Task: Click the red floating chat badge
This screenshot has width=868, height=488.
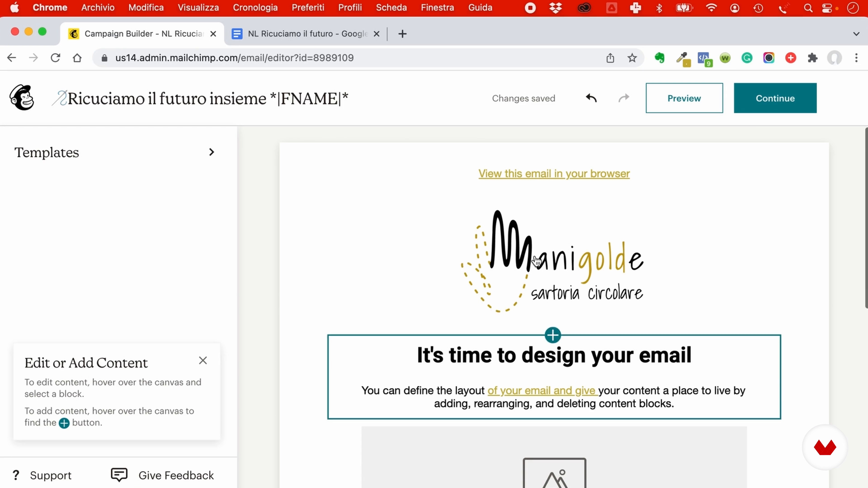Action: click(825, 447)
